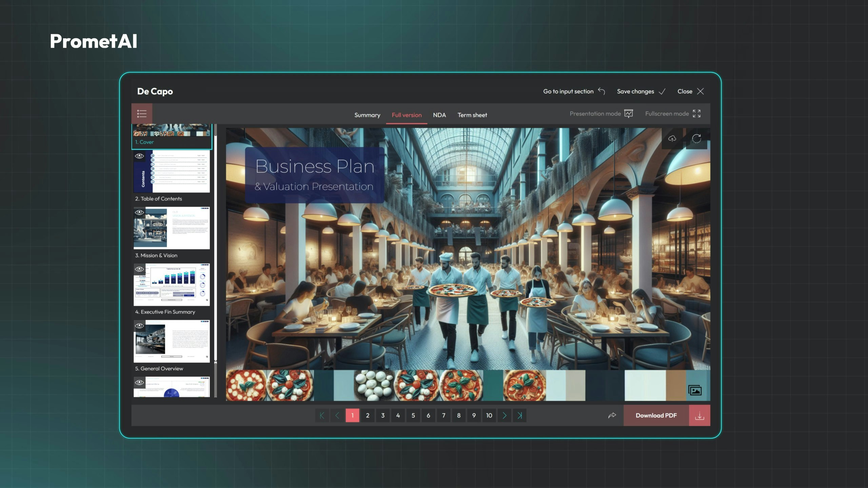868x488 pixels.
Task: Open the Term sheet tab
Action: tap(472, 115)
